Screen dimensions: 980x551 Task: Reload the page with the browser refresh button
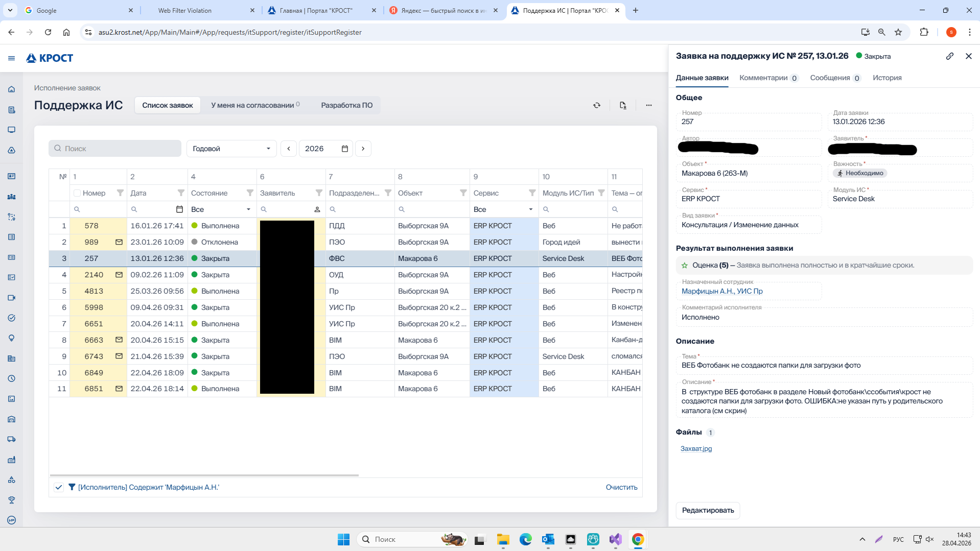48,32
